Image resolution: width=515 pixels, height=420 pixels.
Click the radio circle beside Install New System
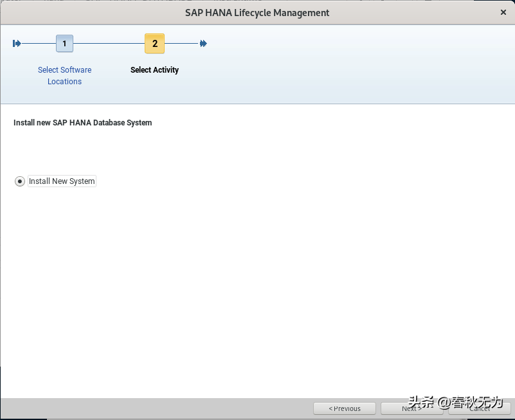pyautogui.click(x=20, y=181)
